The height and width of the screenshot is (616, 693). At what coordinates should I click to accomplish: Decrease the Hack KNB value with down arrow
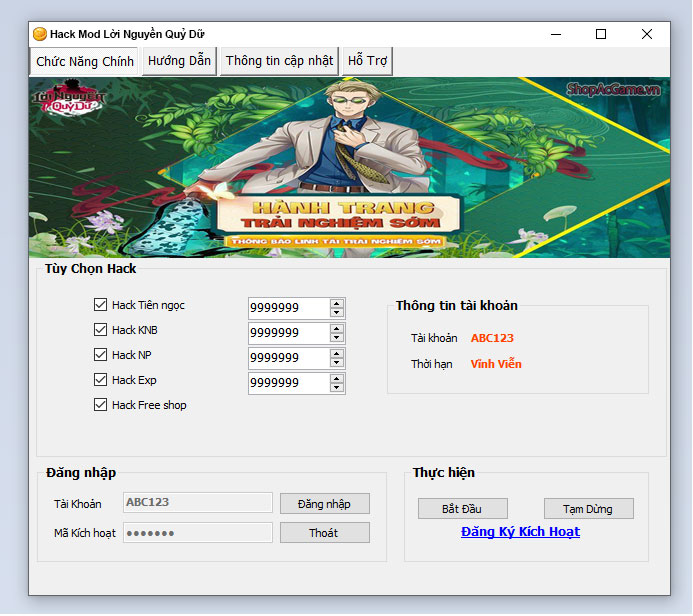337,338
